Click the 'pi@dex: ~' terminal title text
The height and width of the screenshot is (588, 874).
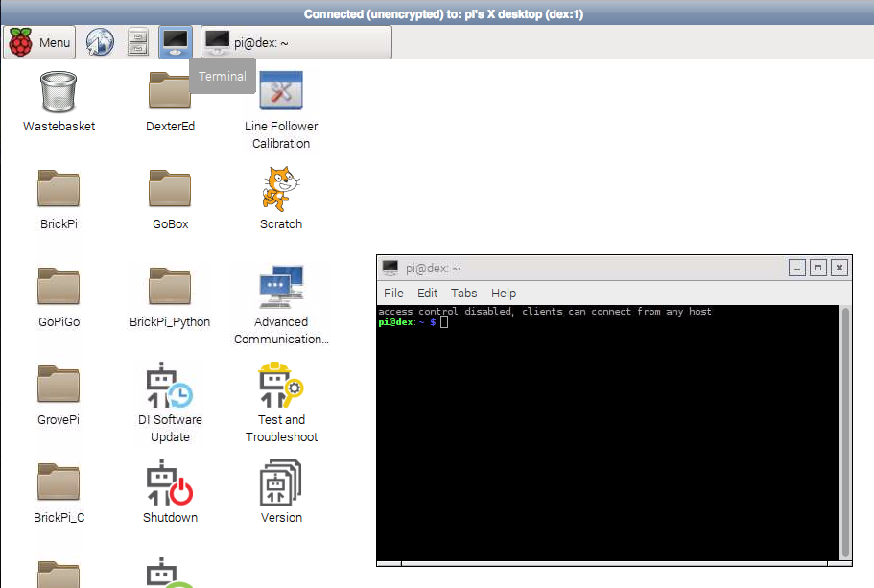[x=433, y=269]
